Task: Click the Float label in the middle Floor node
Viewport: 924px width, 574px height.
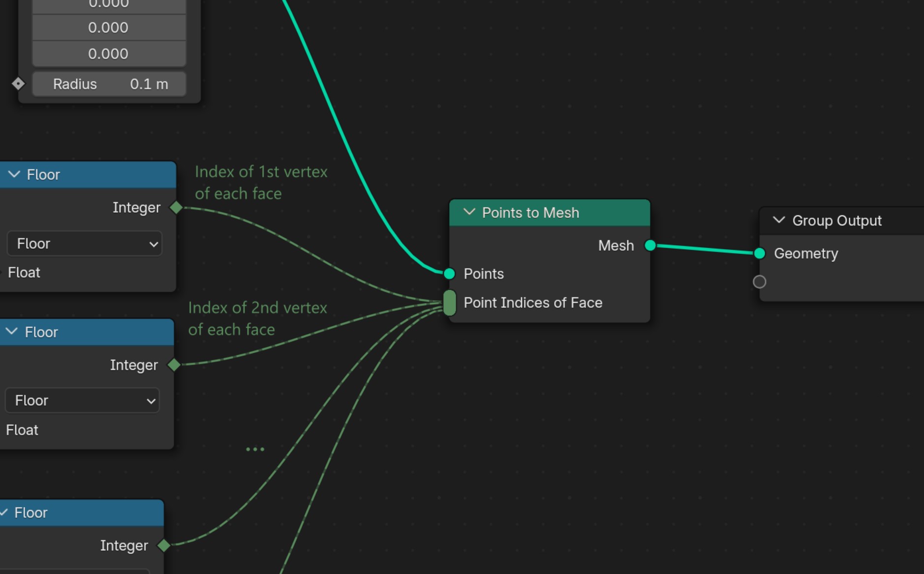Action: (x=22, y=430)
